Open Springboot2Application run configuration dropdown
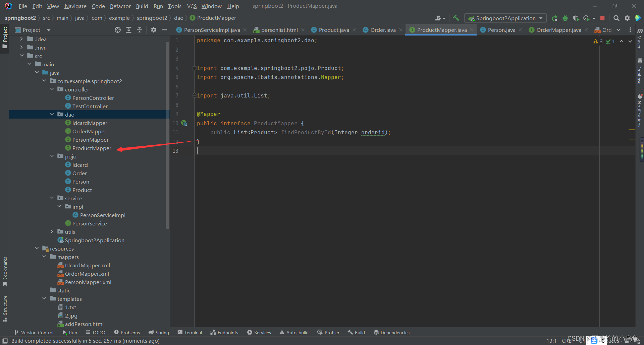 click(x=505, y=18)
